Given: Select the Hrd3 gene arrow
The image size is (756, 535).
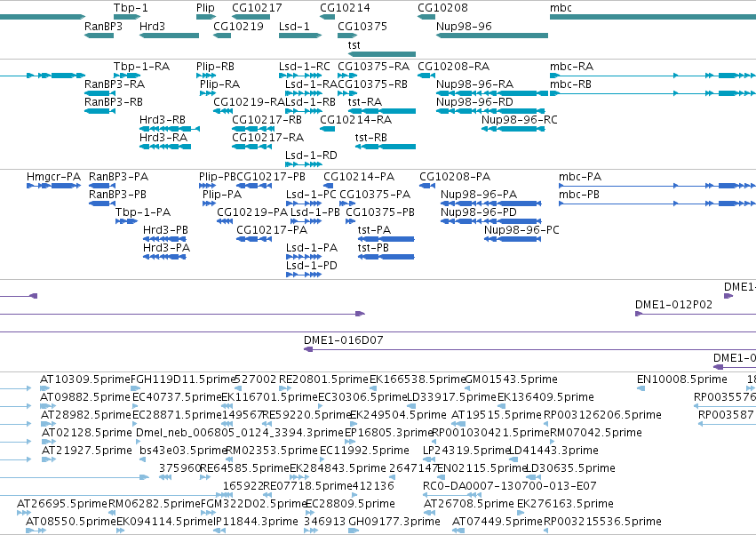Looking at the screenshot, I should (x=169, y=36).
